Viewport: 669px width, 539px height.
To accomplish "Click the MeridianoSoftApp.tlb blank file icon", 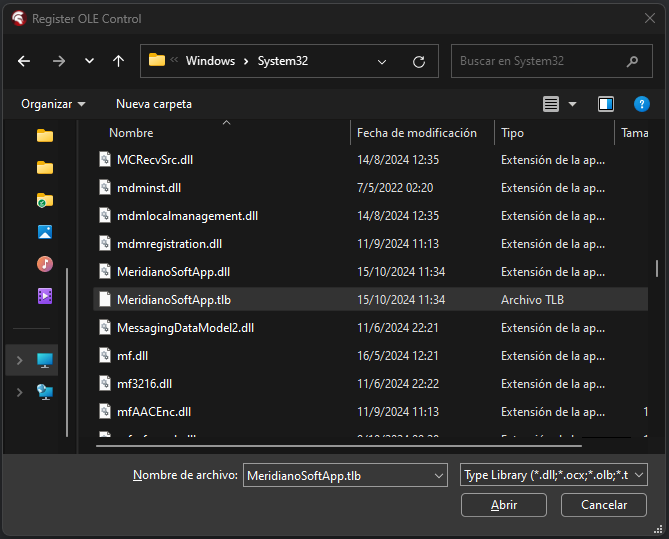I will point(105,299).
